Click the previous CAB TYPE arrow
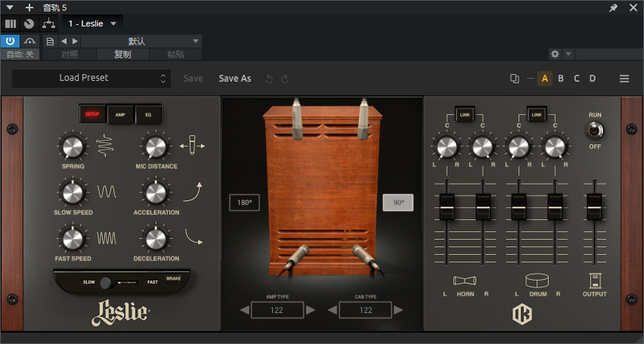The height and width of the screenshot is (344, 644). 333,310
